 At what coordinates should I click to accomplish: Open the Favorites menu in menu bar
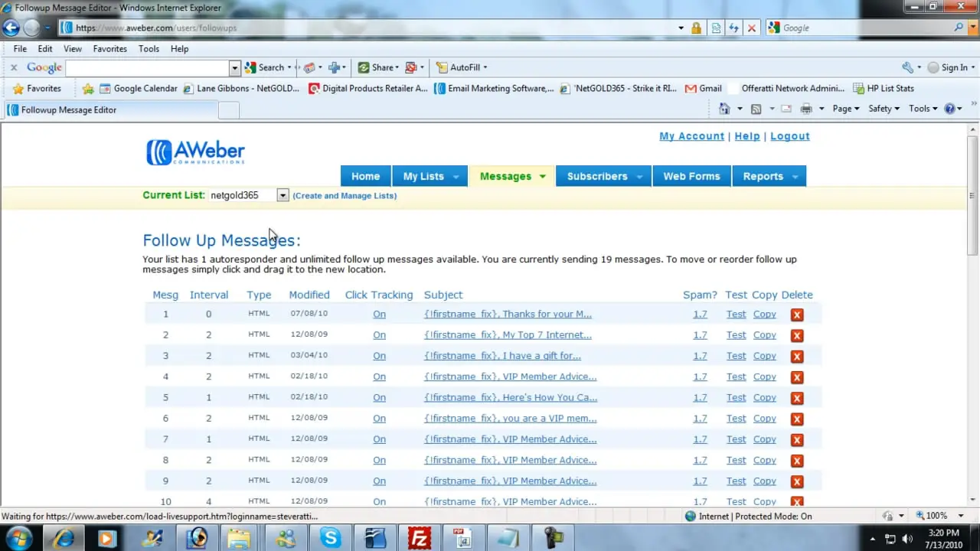(110, 48)
